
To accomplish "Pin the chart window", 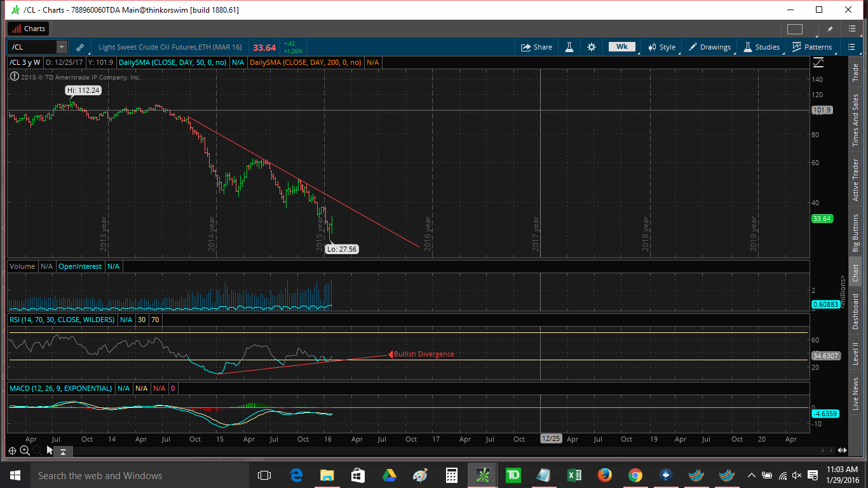I will (829, 29).
